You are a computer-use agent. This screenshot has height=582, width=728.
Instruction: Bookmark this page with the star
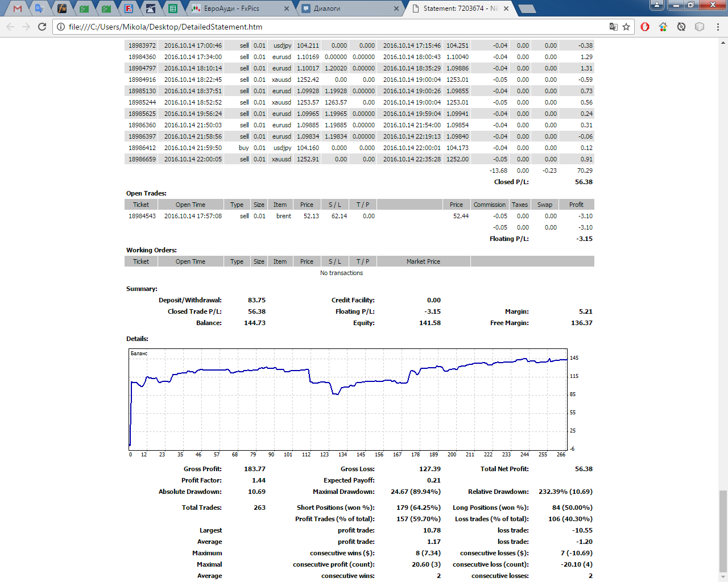point(626,27)
